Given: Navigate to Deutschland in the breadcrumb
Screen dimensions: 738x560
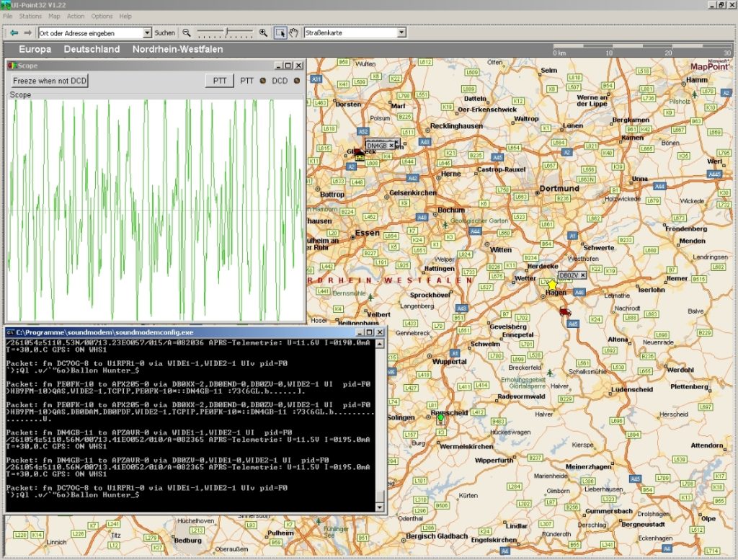Looking at the screenshot, I should tap(92, 49).
